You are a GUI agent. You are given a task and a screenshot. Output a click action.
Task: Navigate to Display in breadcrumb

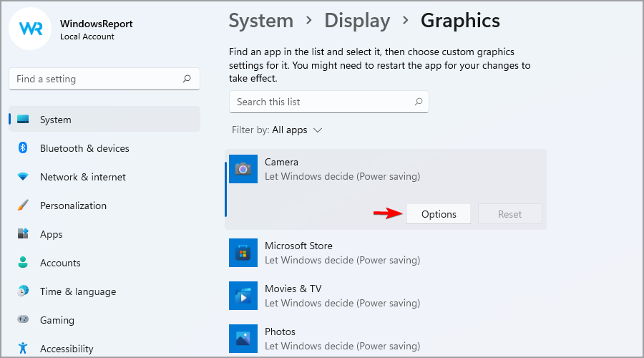[x=357, y=21]
